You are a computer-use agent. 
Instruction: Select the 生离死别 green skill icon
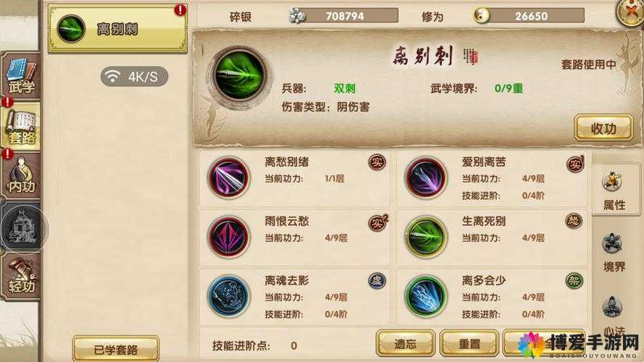pyautogui.click(x=426, y=237)
